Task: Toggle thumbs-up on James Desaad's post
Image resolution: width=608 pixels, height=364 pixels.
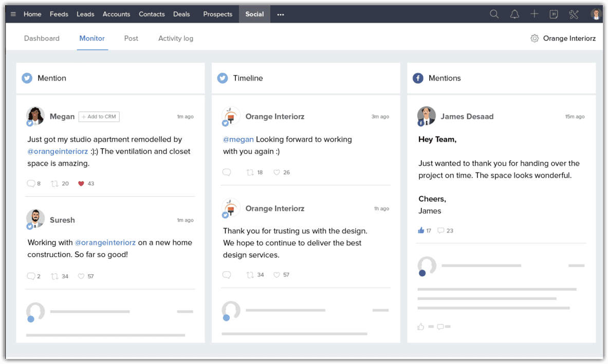Action: (421, 231)
